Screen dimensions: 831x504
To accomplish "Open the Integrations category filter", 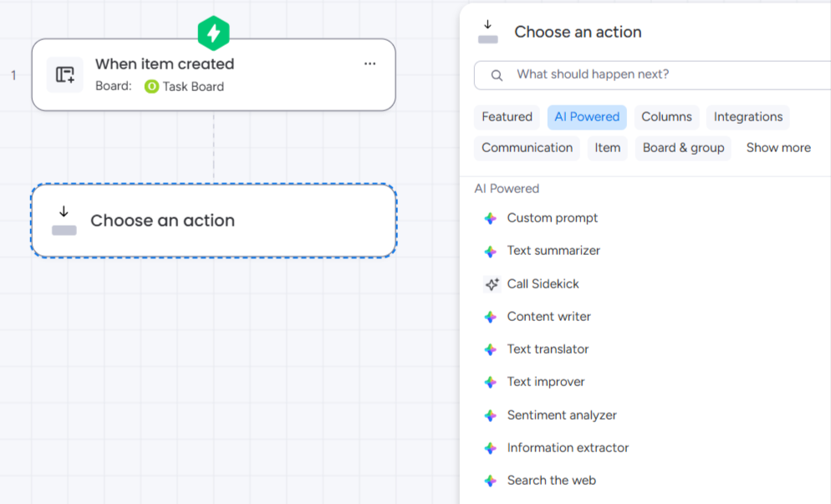I will 747,117.
